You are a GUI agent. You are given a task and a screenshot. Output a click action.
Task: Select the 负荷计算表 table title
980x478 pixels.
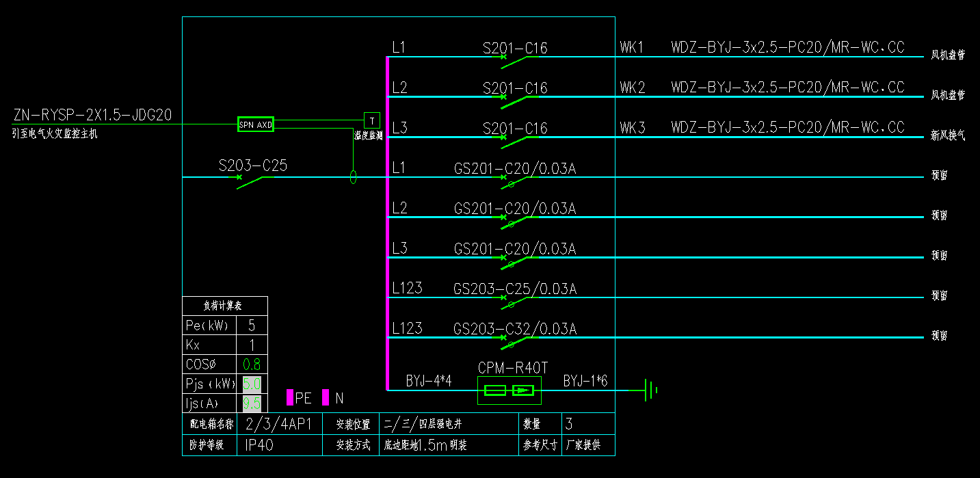pos(223,306)
